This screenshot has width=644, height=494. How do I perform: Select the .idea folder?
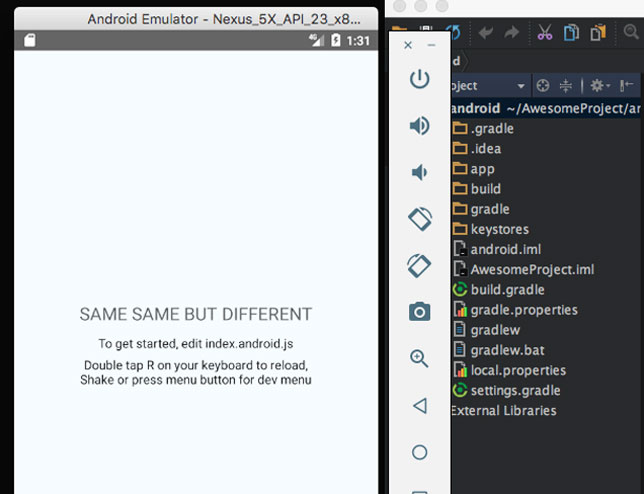[477, 149]
